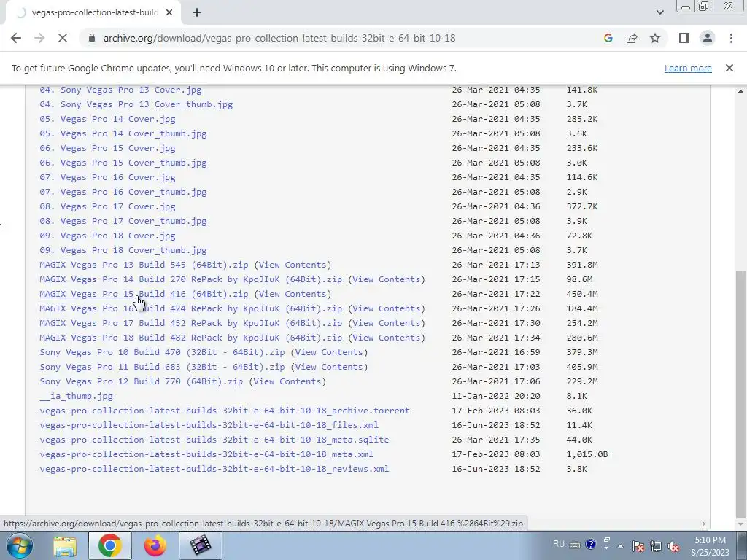Download MAGIX Vegas Pro 13 Build 545 zip
This screenshot has height=560, width=747.
[x=144, y=265]
